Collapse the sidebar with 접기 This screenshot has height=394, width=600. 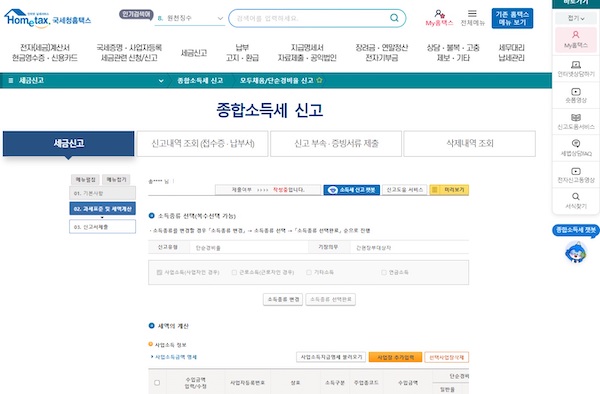click(x=576, y=18)
